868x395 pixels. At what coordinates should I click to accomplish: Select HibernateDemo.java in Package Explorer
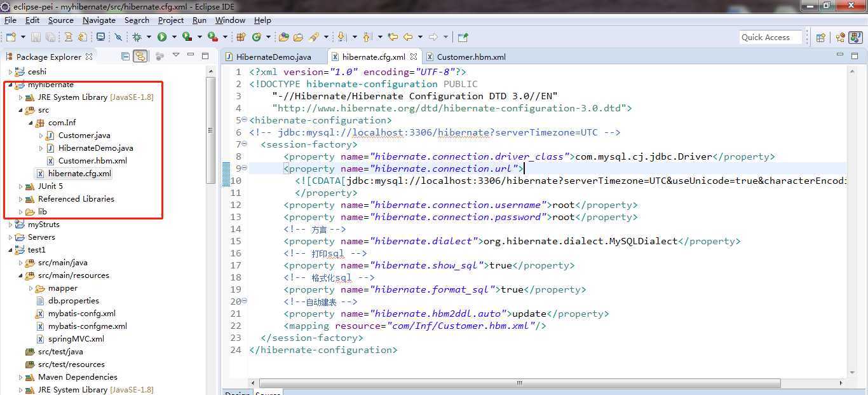click(95, 148)
